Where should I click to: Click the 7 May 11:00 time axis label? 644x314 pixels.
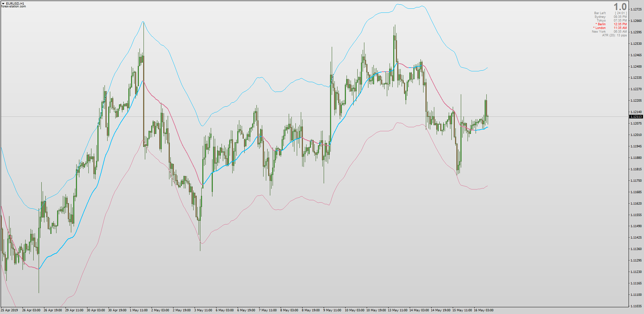pos(268,310)
